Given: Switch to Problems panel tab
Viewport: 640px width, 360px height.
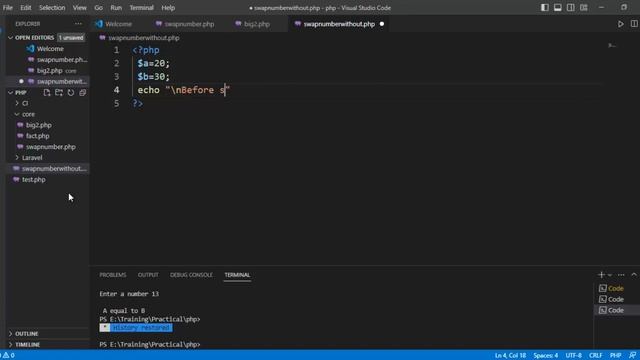Looking at the screenshot, I should [113, 275].
